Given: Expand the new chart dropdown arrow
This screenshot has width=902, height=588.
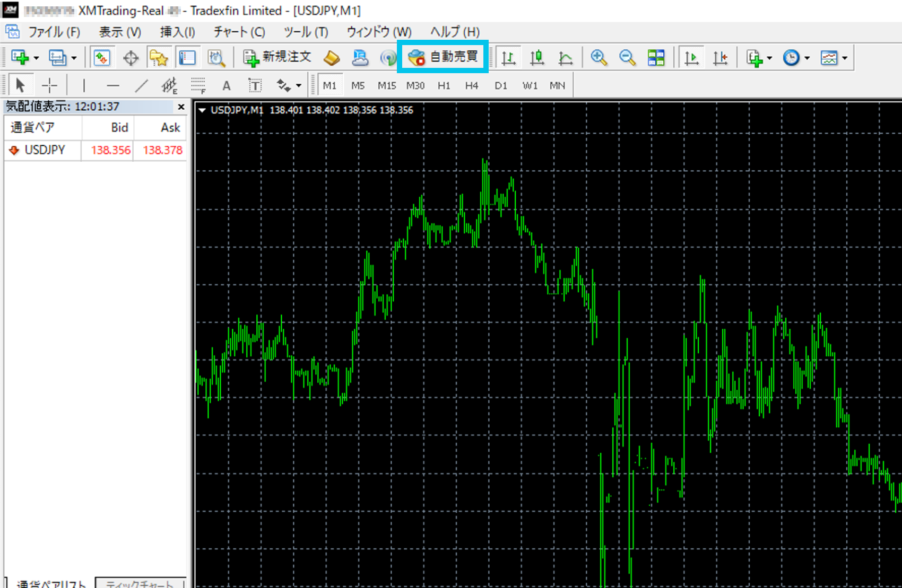Looking at the screenshot, I should click(x=36, y=58).
